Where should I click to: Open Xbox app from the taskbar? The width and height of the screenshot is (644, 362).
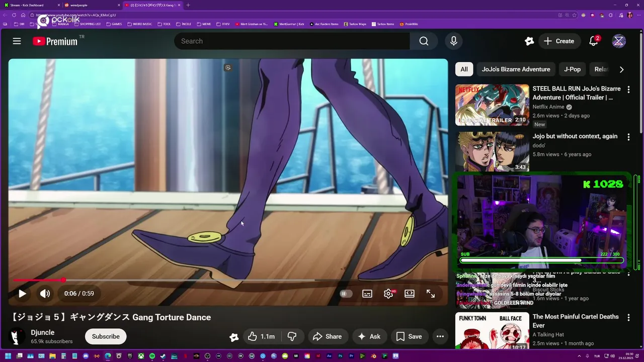coord(141,356)
